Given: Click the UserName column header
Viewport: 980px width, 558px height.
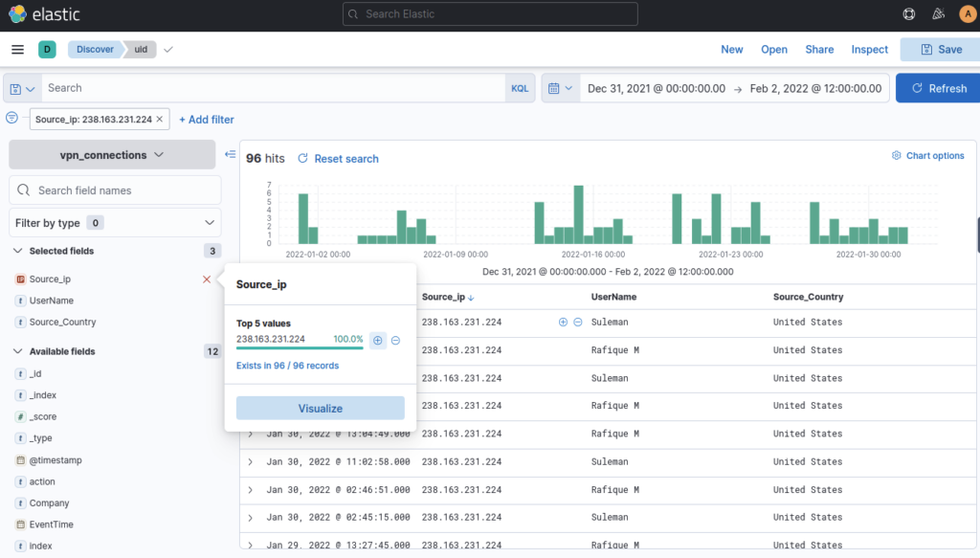Looking at the screenshot, I should click(x=613, y=297).
